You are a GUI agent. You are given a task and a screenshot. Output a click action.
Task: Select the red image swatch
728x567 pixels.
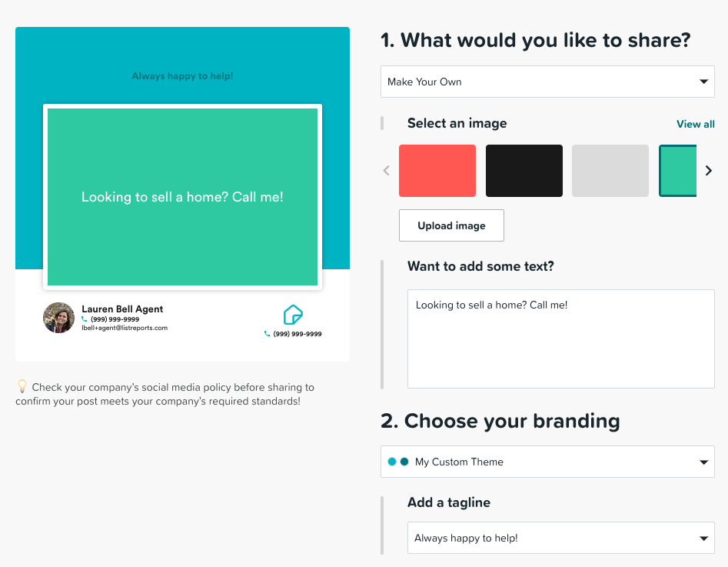[437, 171]
